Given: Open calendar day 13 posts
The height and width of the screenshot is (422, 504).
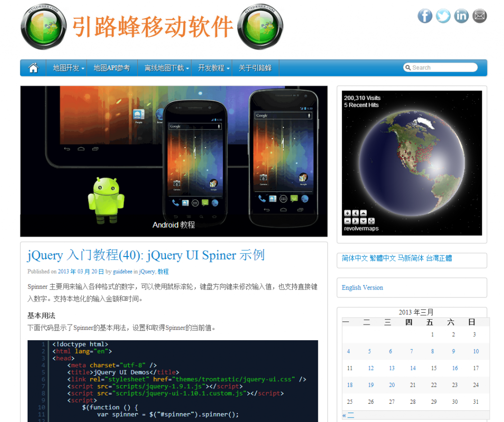Looking at the screenshot, I should click(x=392, y=368).
